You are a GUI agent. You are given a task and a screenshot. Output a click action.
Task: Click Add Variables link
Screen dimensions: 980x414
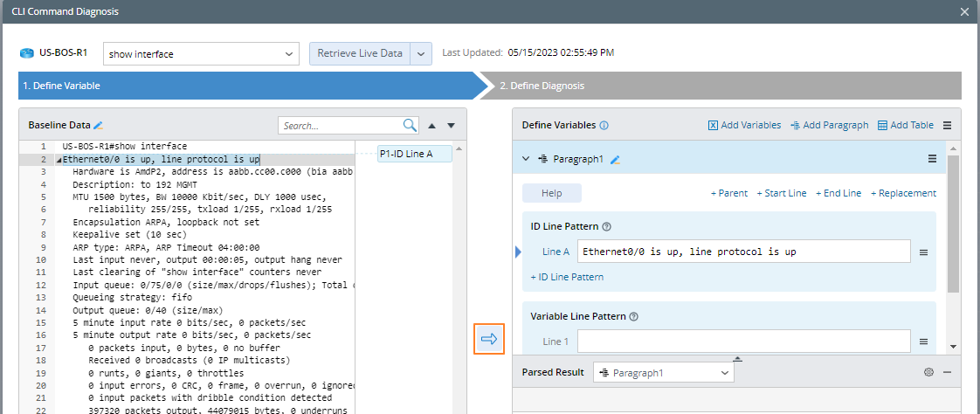pos(744,125)
